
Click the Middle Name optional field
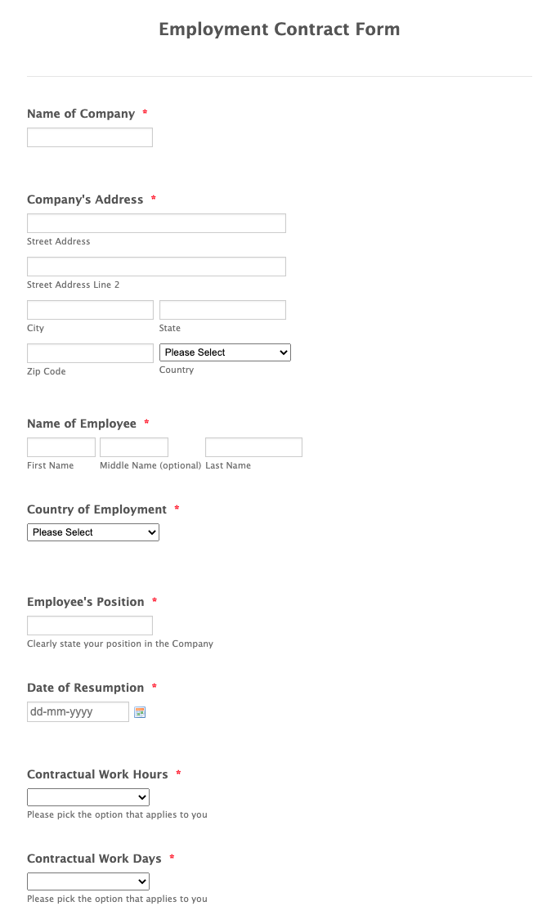(133, 446)
